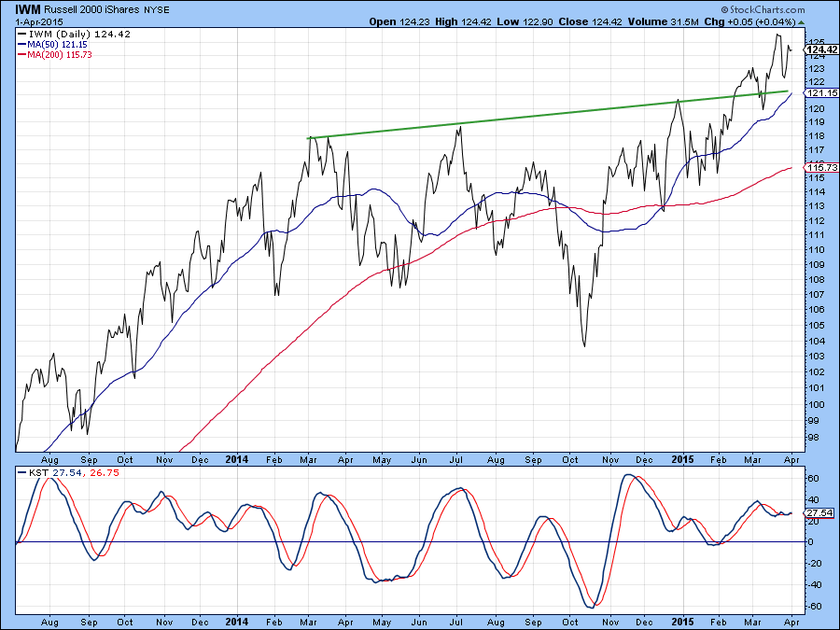
Task: Click the Close 124.42 header value
Action: pyautogui.click(x=590, y=22)
